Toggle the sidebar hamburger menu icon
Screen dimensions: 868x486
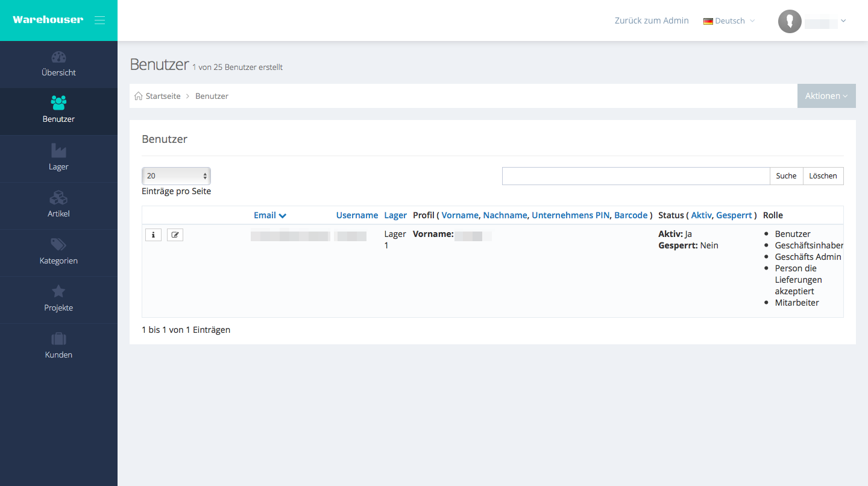point(99,21)
